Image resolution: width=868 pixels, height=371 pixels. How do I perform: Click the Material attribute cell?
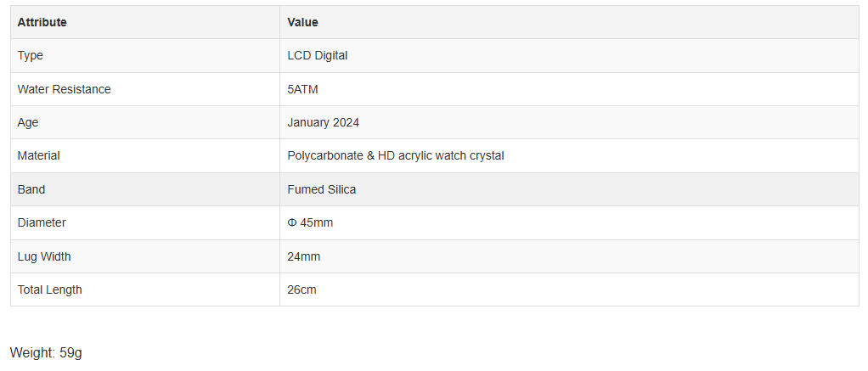tap(145, 155)
